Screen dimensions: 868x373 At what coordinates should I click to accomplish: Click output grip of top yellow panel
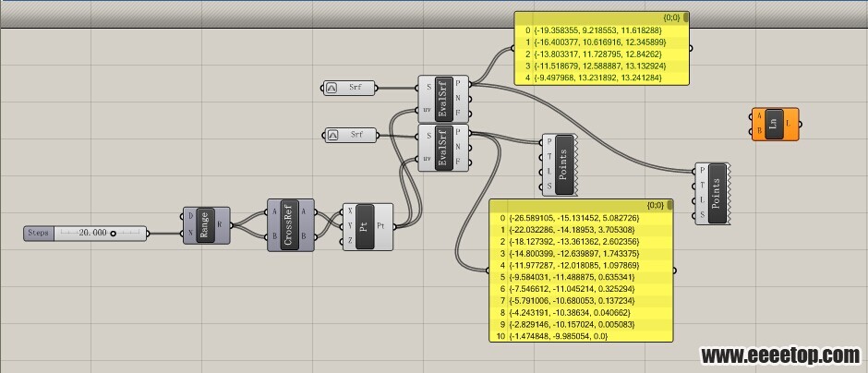point(691,48)
